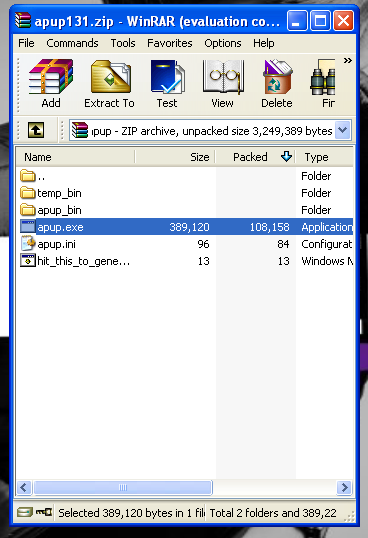Viewport: 368px width, 538px height.
Task: Run Test on the archive
Action: click(x=167, y=83)
